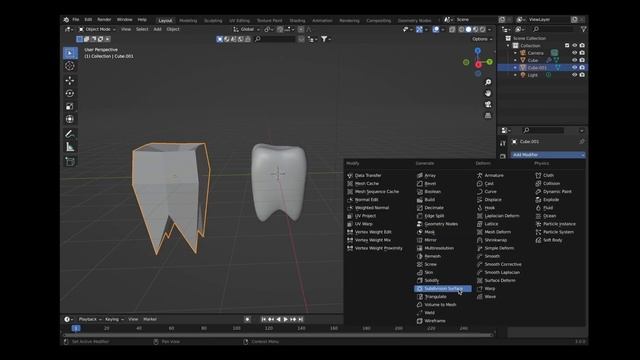Jump to first frame in timeline
Image resolution: width=640 pixels, height=360 pixels.
264,319
